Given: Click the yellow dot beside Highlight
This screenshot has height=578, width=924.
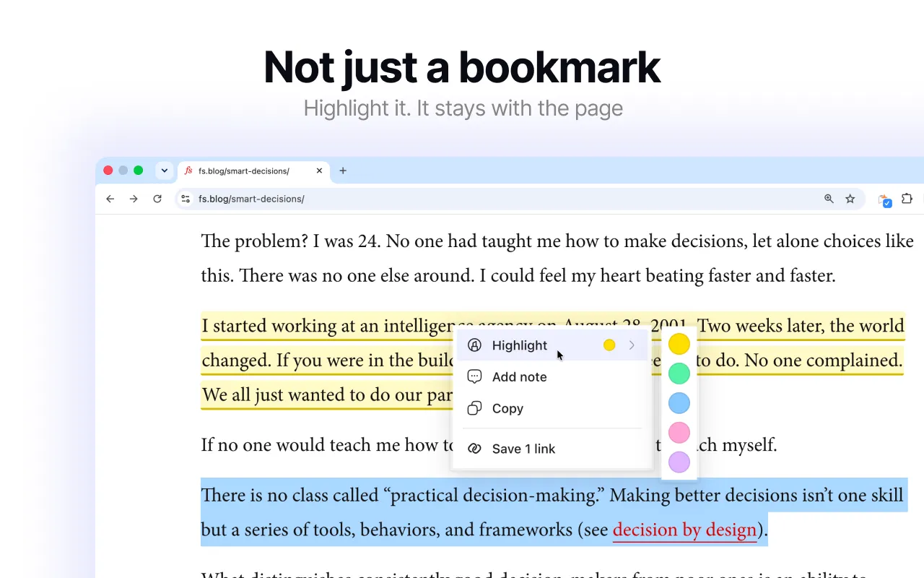Looking at the screenshot, I should pyautogui.click(x=609, y=345).
